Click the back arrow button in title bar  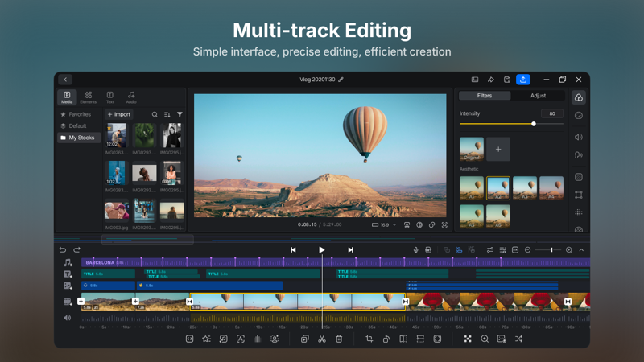coord(65,80)
